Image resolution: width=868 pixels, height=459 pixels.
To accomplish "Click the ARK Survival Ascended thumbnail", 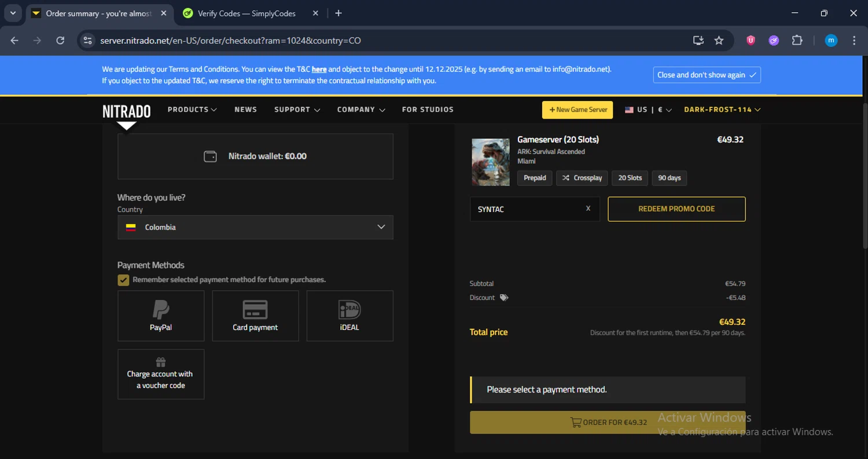I will click(x=491, y=162).
